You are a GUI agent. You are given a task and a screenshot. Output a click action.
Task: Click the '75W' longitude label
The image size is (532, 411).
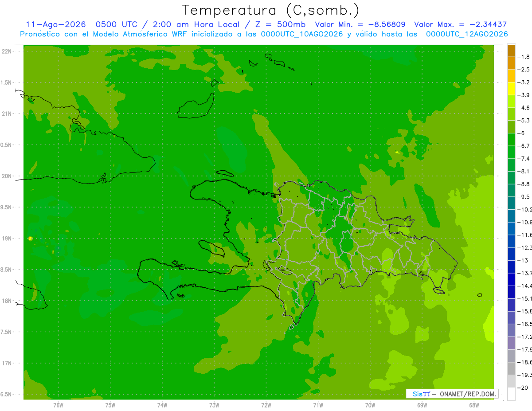tap(110, 405)
